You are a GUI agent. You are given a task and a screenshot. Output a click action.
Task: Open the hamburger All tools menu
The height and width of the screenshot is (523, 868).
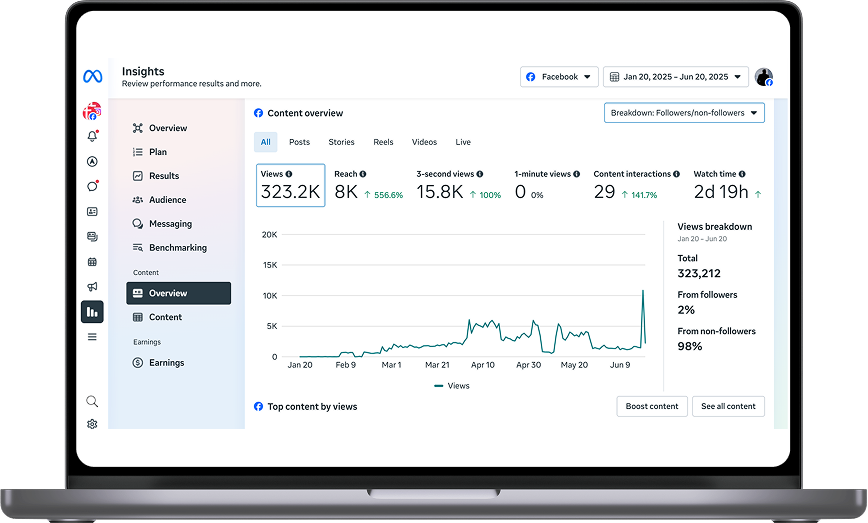(92, 337)
